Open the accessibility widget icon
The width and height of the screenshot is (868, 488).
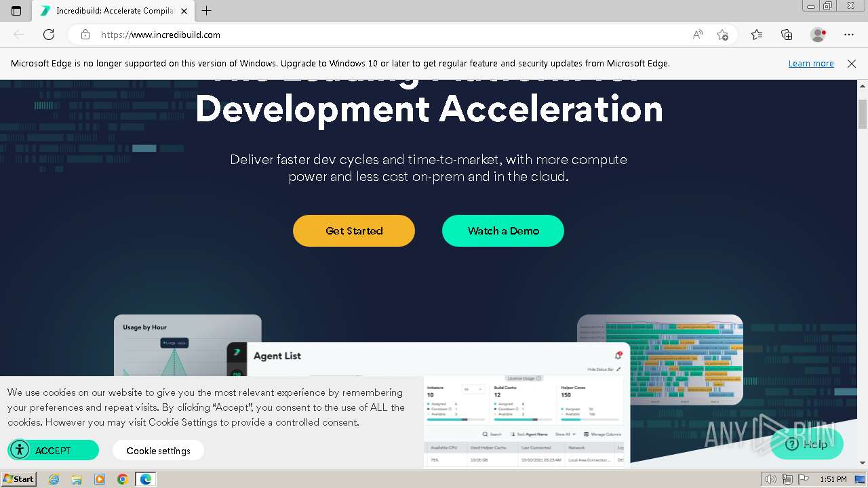(x=20, y=450)
